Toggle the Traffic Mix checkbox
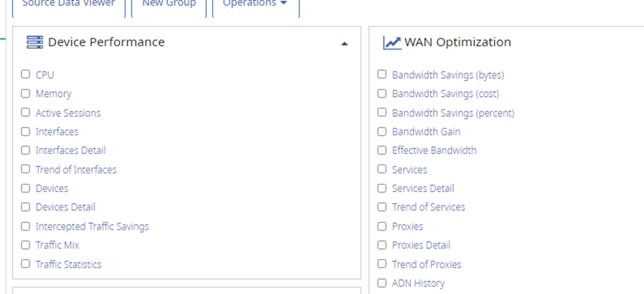The image size is (644, 294). pyautogui.click(x=26, y=245)
